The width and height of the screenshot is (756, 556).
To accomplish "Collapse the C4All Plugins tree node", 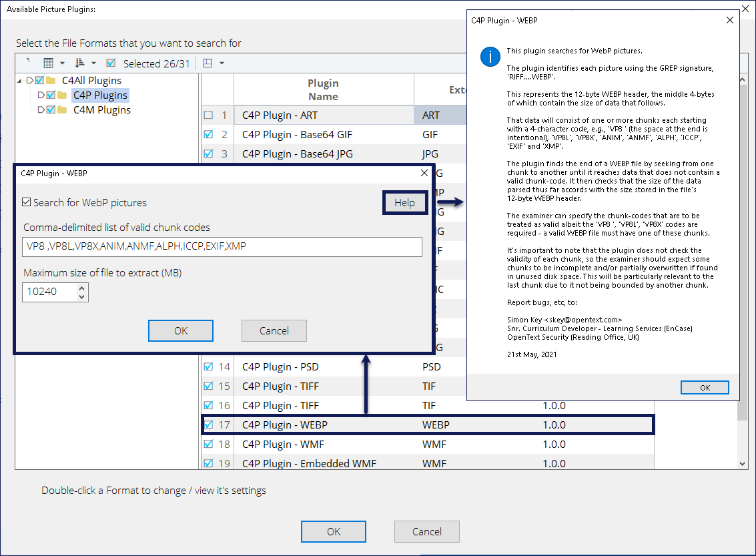I will (x=19, y=81).
